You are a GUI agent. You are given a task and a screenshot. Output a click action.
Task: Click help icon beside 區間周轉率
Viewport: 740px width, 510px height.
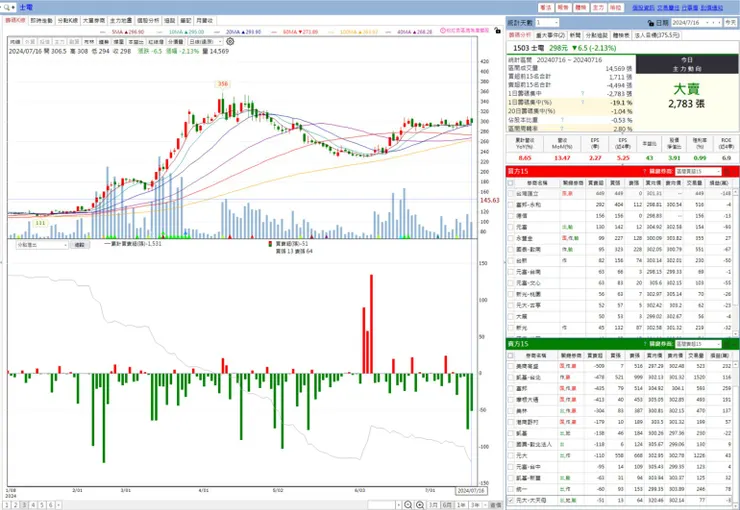(562, 128)
